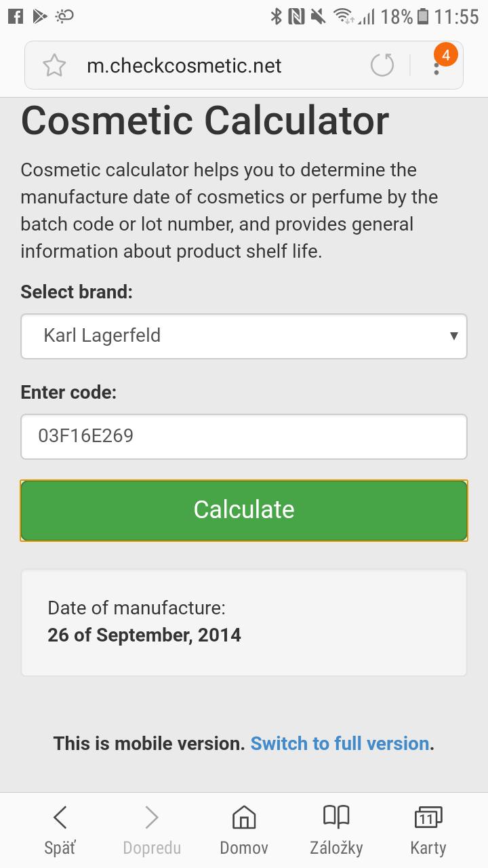Click the brand dropdown arrow
The image size is (488, 868).
tap(453, 336)
